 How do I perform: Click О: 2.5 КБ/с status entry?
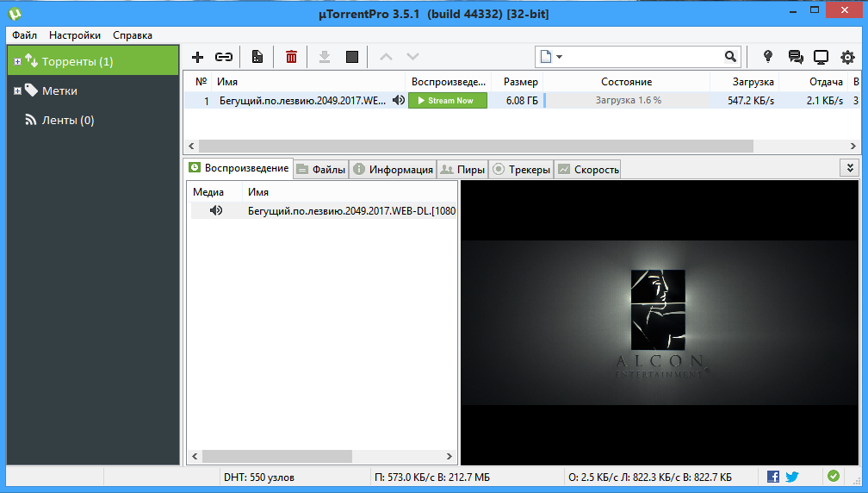click(650, 477)
